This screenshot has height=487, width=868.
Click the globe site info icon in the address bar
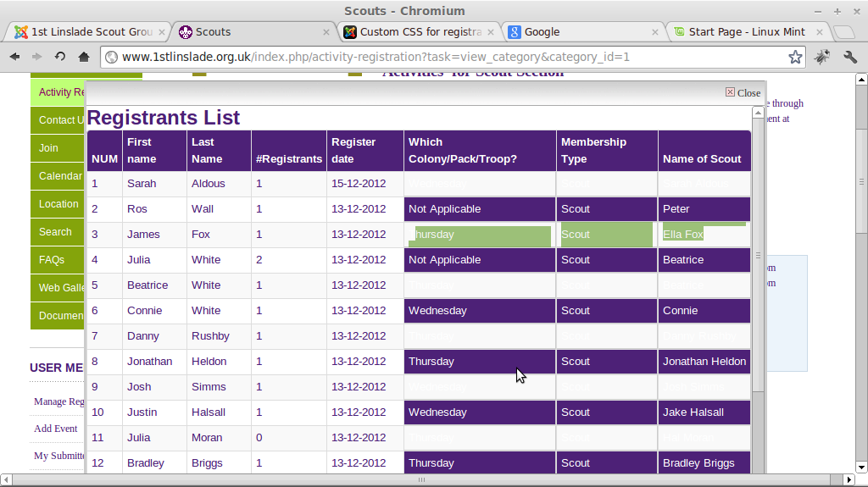(x=111, y=57)
